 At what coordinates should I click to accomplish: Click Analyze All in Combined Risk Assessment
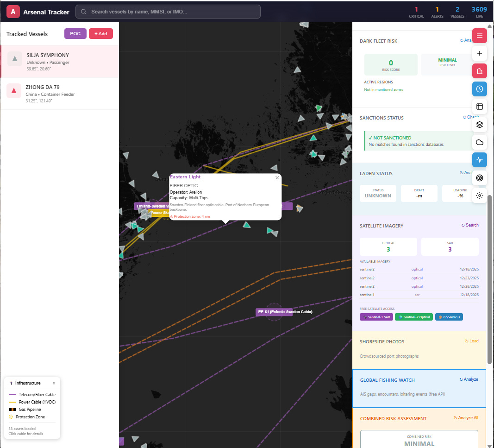[466, 418]
